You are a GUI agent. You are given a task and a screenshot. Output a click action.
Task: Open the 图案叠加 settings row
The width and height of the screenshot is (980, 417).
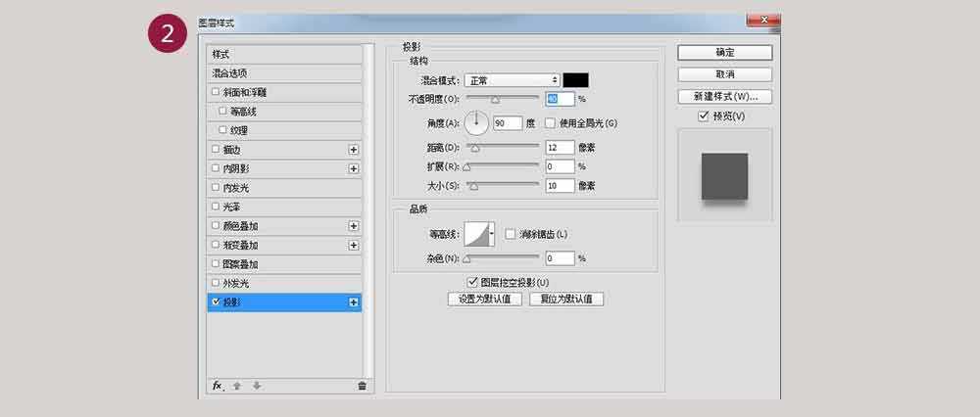tap(284, 264)
